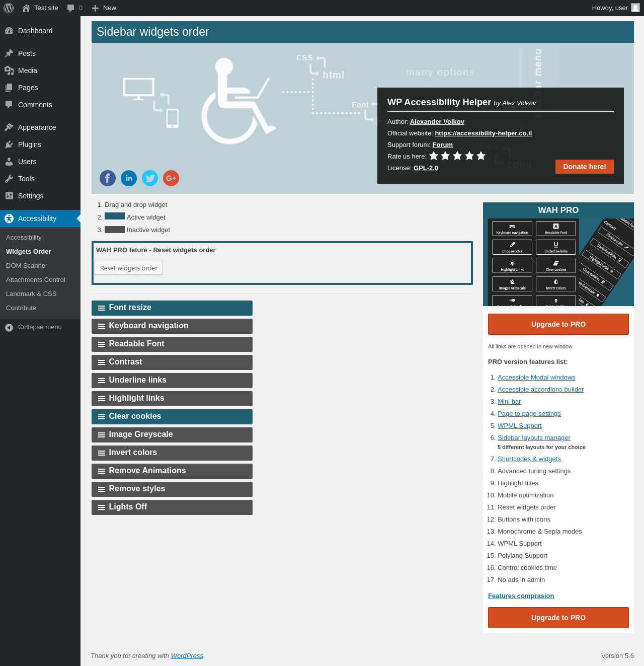Viewport: 644px width, 666px height.
Task: Open Tools menu item
Action: pyautogui.click(x=40, y=179)
